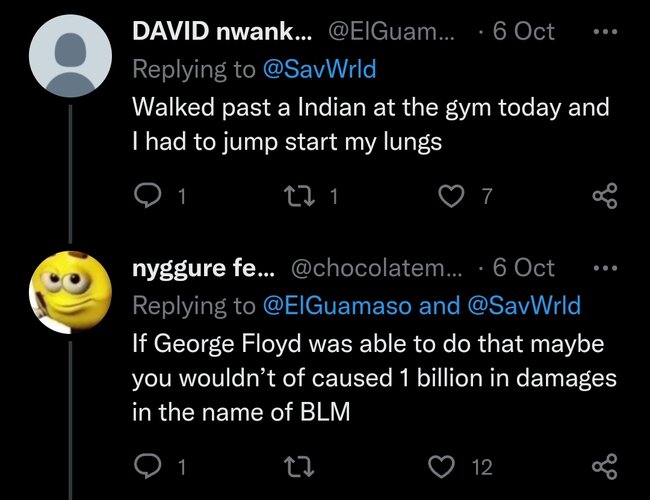
Task: Open DAVID nwank display name profile
Action: [222, 31]
